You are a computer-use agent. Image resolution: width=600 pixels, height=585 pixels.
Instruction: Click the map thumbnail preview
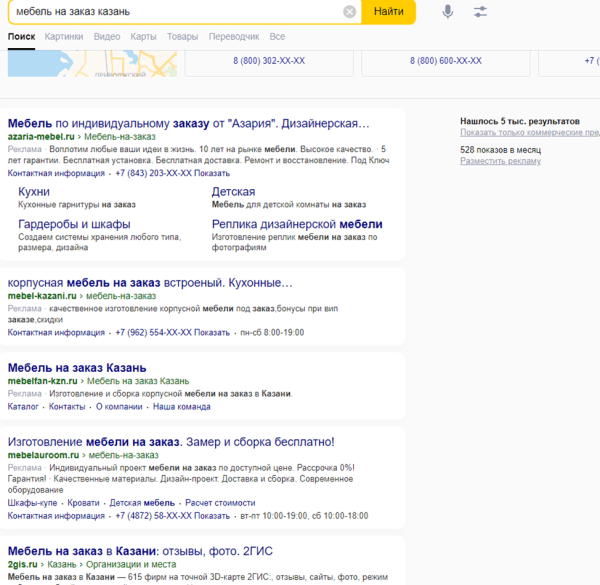[x=92, y=64]
